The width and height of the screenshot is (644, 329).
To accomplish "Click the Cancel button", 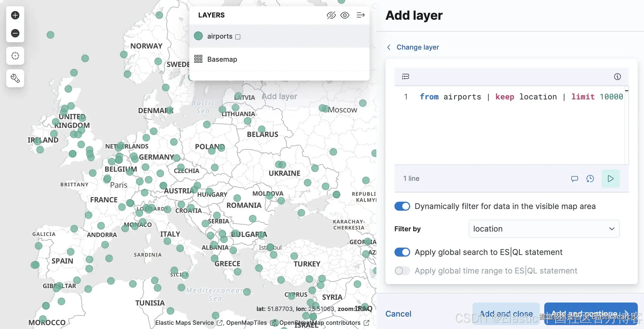I will [x=398, y=314].
